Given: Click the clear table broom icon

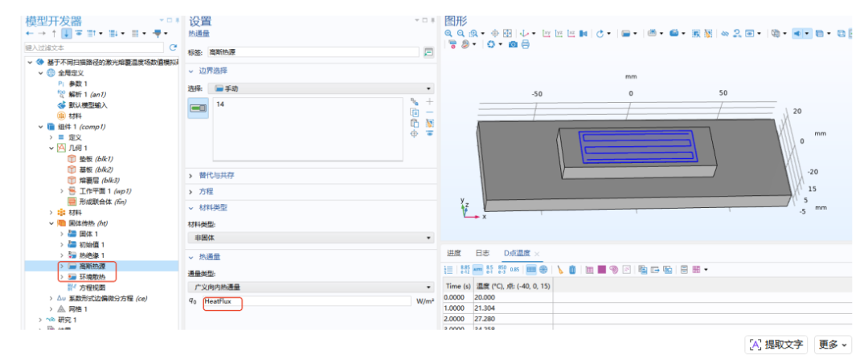Looking at the screenshot, I should pyautogui.click(x=559, y=270).
